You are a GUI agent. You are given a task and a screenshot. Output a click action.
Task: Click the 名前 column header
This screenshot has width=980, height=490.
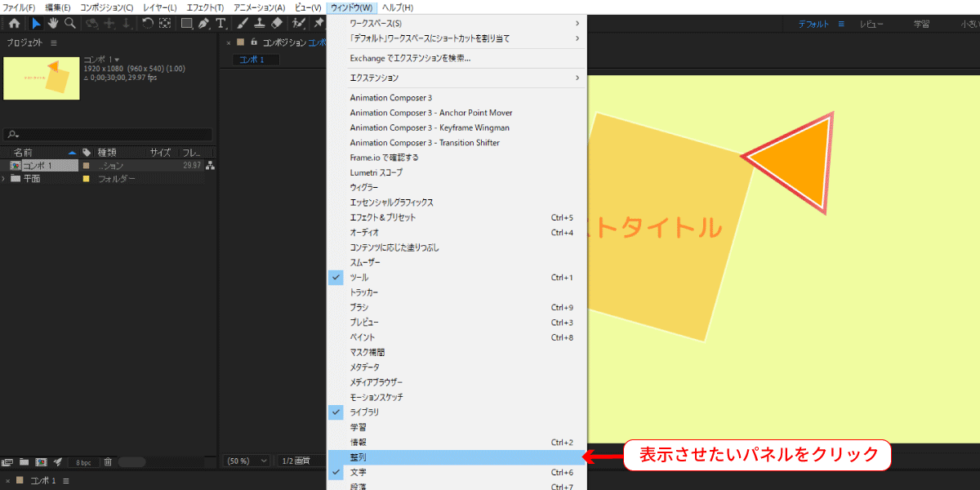(23, 153)
